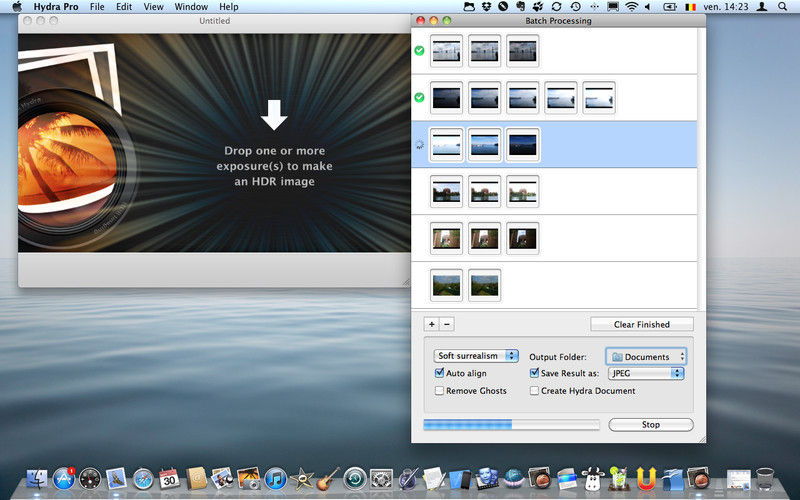Open Spotlight search magnifier
The height and width of the screenshot is (500, 800).
click(783, 7)
